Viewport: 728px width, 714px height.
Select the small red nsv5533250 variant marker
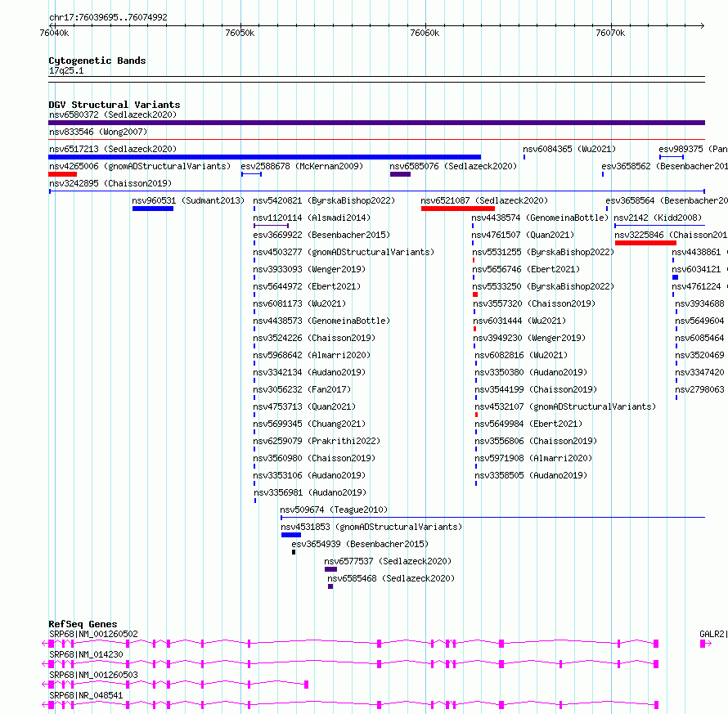[x=475, y=294]
